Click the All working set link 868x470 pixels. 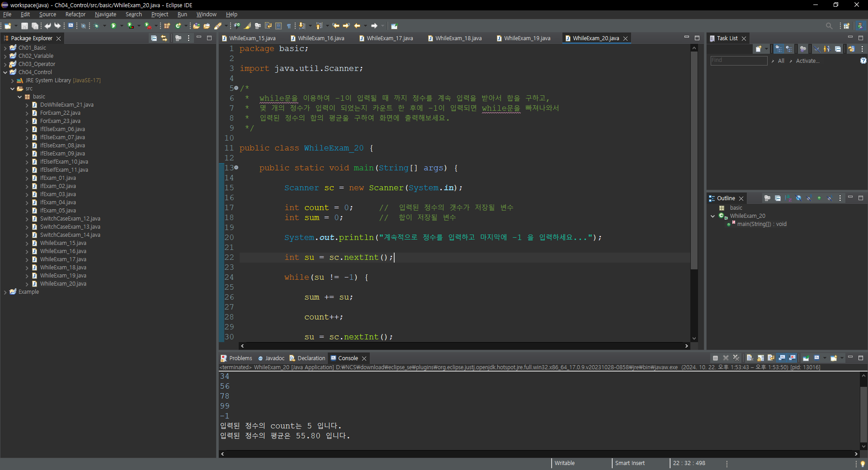click(x=781, y=61)
